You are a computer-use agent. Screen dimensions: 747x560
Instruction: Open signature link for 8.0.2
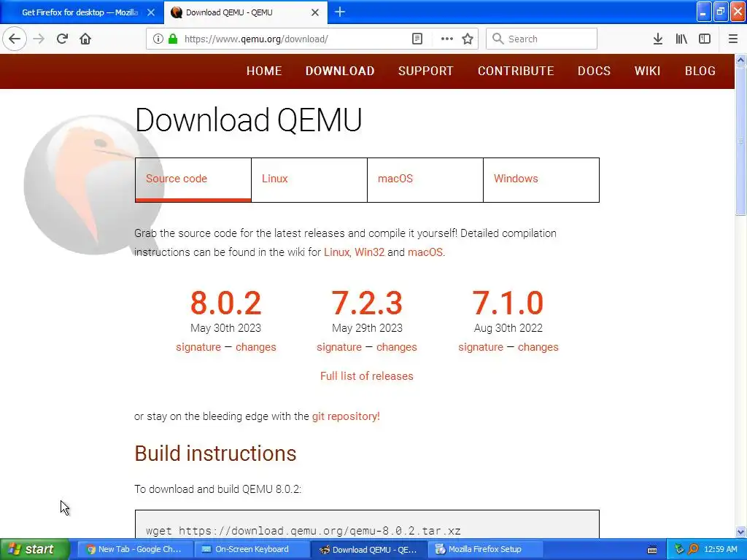[198, 347]
